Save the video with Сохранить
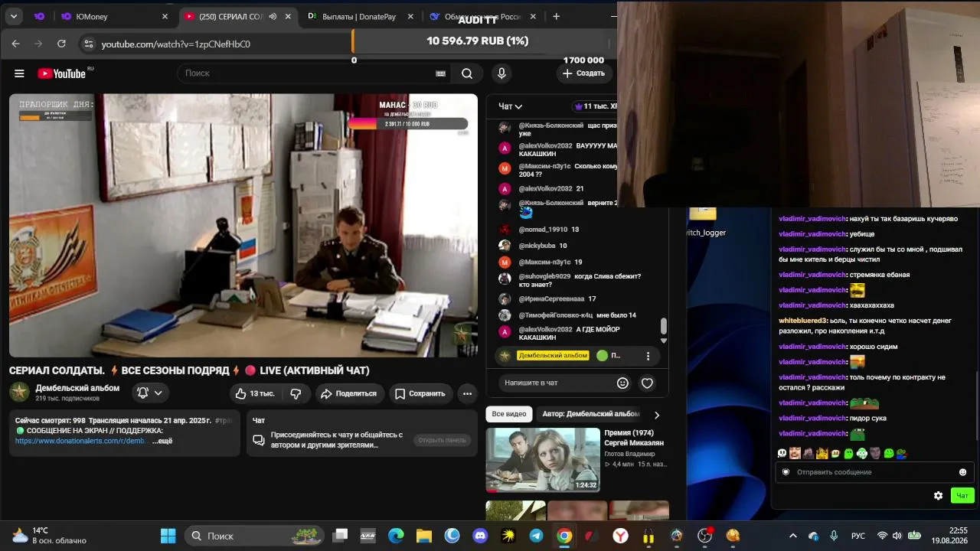Screen dimensions: 980x551 click(x=420, y=393)
